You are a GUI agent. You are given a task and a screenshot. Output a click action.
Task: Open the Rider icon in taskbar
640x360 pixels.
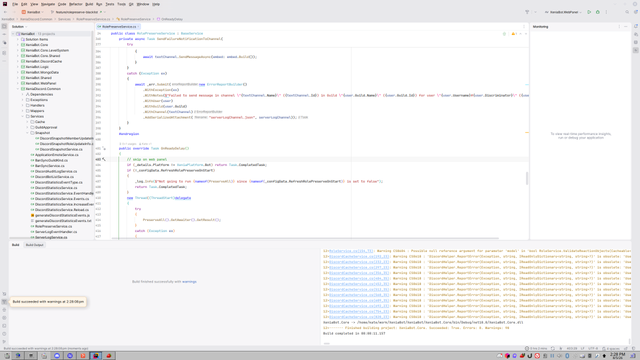pyautogui.click(x=96, y=356)
